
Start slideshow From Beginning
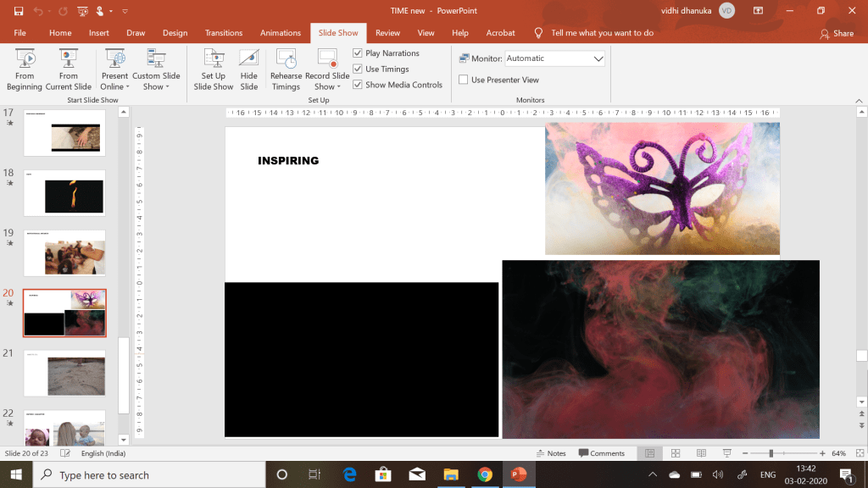(25, 69)
